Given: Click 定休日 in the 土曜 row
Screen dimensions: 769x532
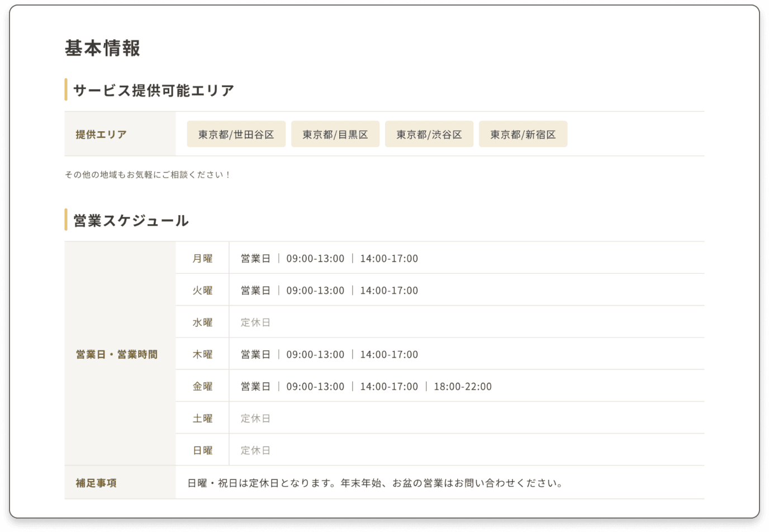Looking at the screenshot, I should click(x=255, y=418).
